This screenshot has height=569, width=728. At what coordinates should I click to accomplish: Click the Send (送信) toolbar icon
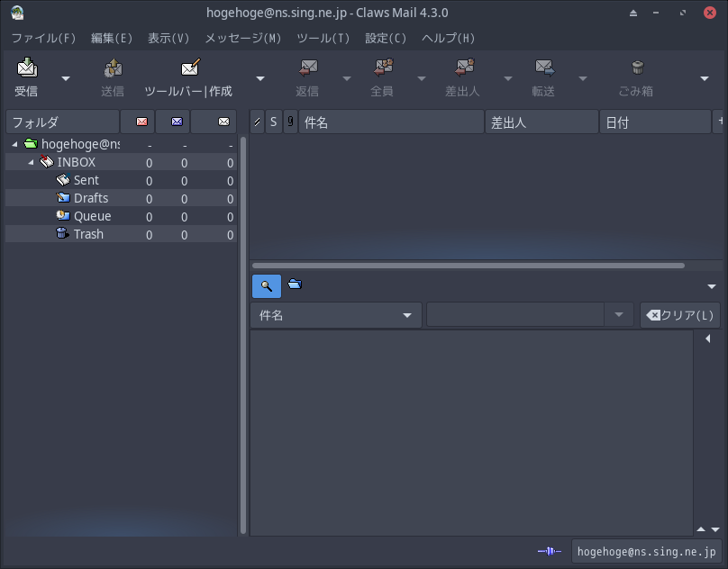tap(113, 68)
